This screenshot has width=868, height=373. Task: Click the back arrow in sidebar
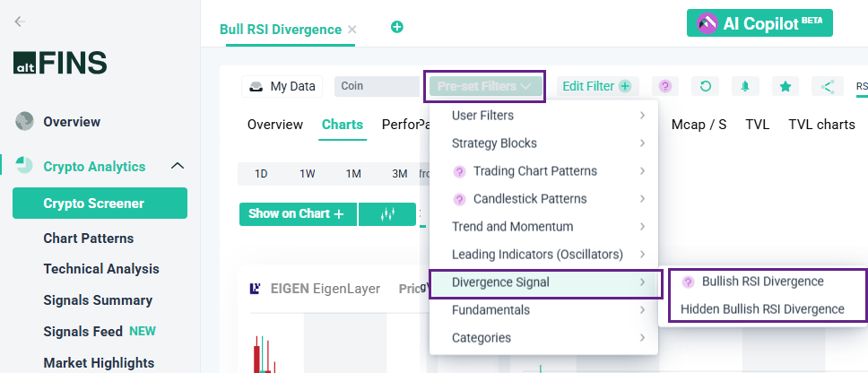pyautogui.click(x=20, y=21)
